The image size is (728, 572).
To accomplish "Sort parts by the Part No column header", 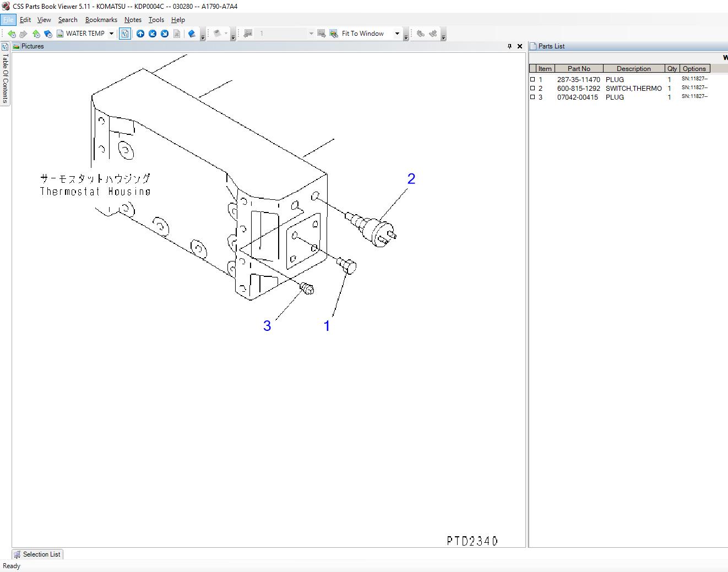I will (579, 68).
